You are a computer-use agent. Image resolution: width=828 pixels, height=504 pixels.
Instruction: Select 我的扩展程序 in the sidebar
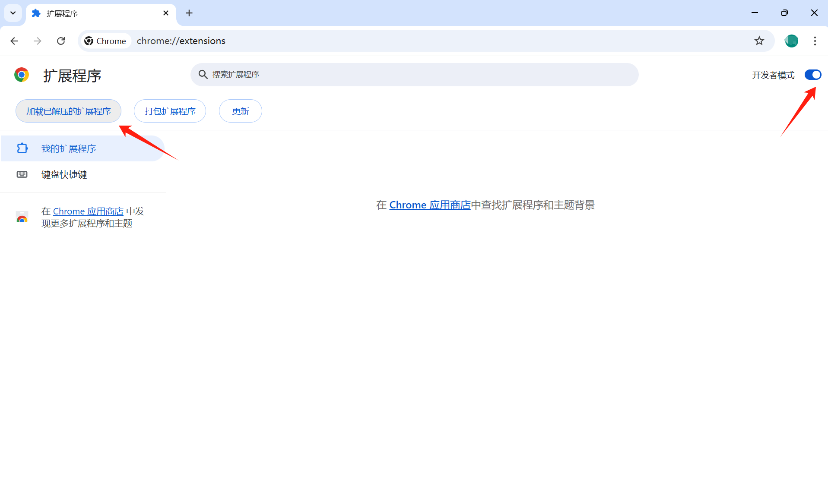(69, 149)
